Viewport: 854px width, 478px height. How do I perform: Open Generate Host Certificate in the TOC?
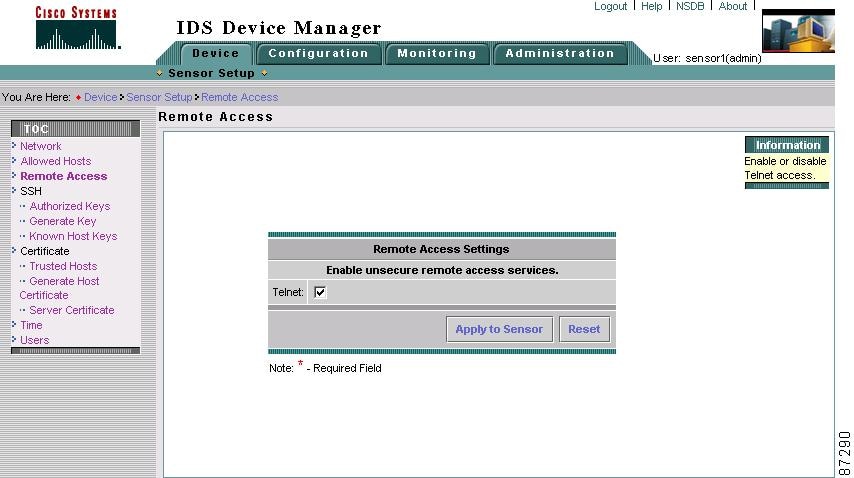59,288
